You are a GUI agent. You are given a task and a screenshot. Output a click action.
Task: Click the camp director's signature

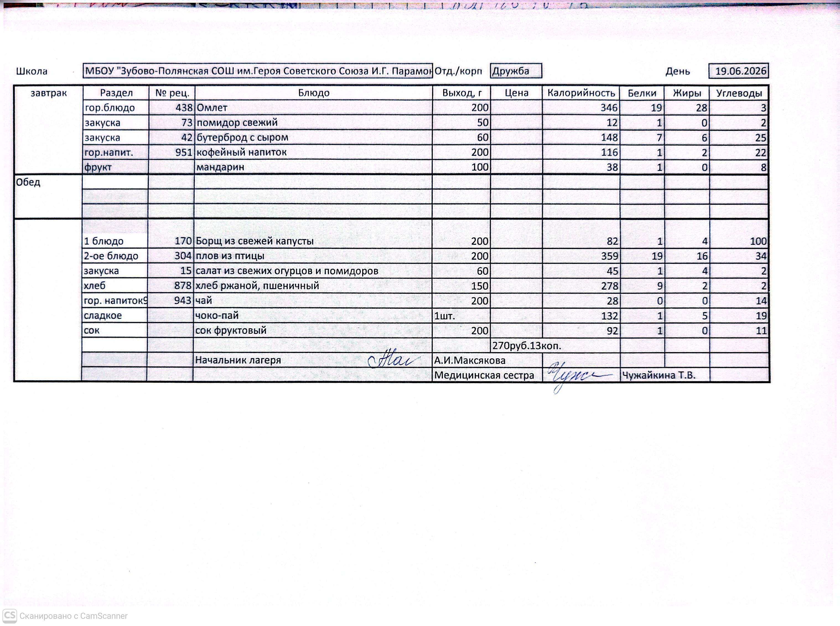tap(393, 359)
